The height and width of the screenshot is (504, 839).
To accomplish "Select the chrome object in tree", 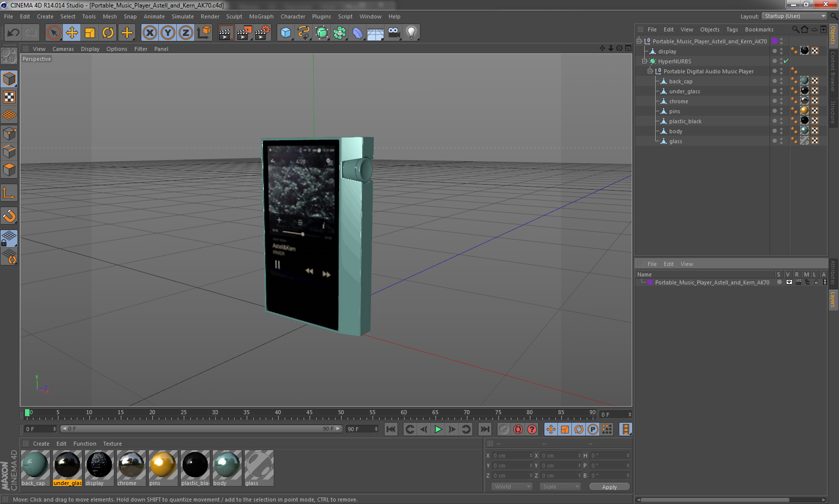I will tap(678, 101).
